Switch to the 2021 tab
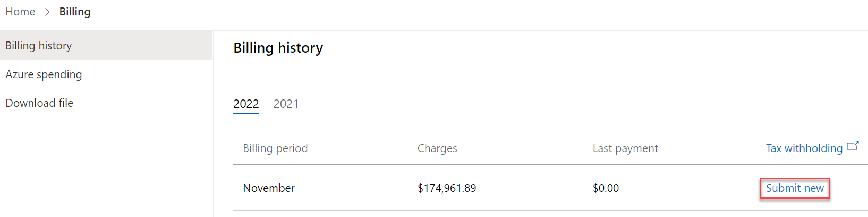The height and width of the screenshot is (217, 868). [x=286, y=104]
